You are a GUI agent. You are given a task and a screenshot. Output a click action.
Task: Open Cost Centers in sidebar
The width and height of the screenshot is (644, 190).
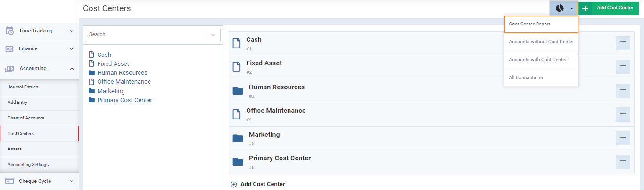39,134
